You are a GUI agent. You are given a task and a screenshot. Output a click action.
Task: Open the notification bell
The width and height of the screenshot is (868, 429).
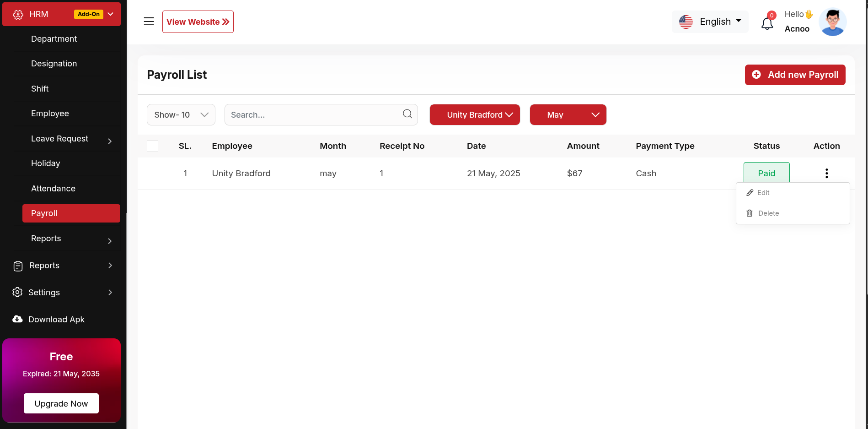coord(767,23)
